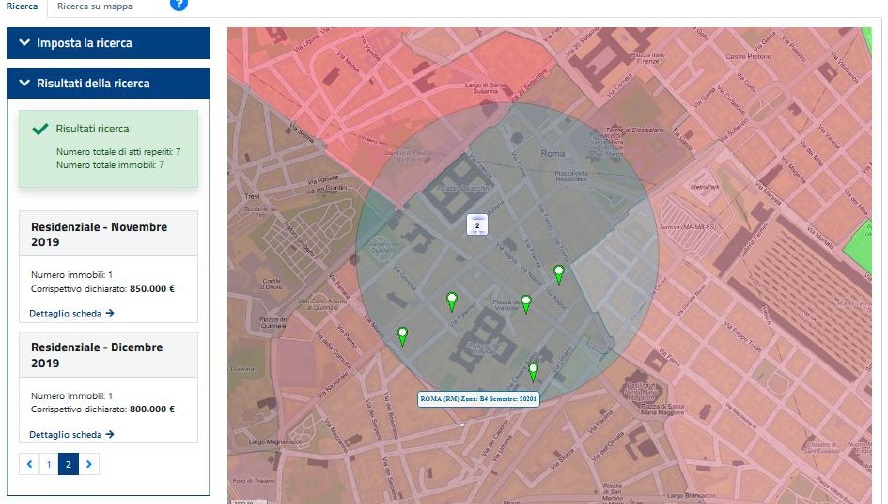Click the green pin at Piazza del Viminale
Viewport: 888px width, 504px height.
(x=526, y=304)
